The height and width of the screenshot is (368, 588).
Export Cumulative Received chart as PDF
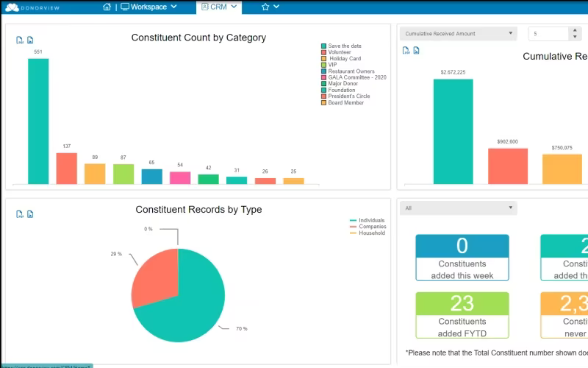(406, 50)
